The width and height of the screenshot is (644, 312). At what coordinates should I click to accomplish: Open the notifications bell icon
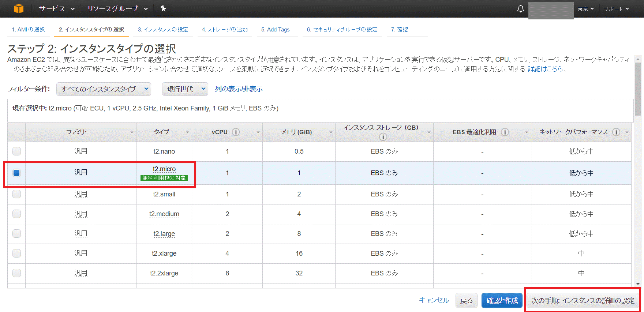tap(520, 9)
